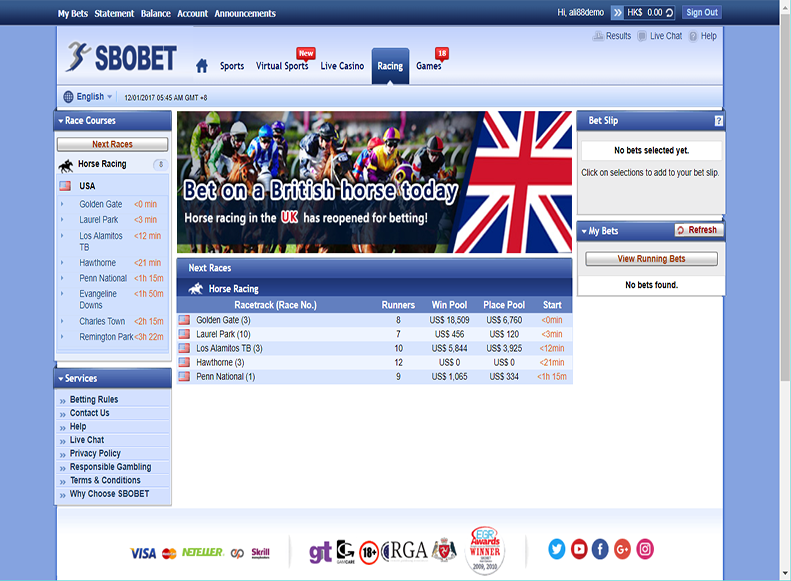Click the Google Plus social icon

coord(623,549)
